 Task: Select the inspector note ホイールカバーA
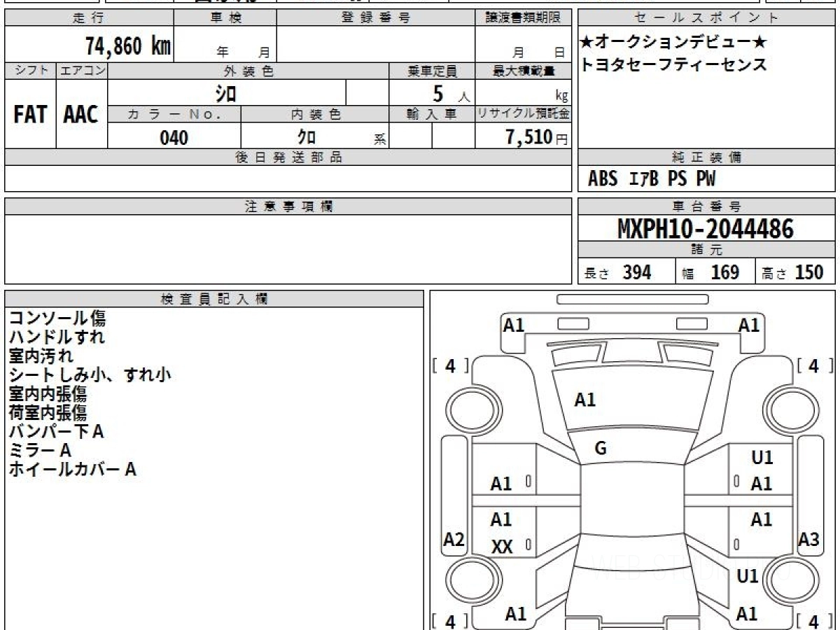tap(72, 470)
